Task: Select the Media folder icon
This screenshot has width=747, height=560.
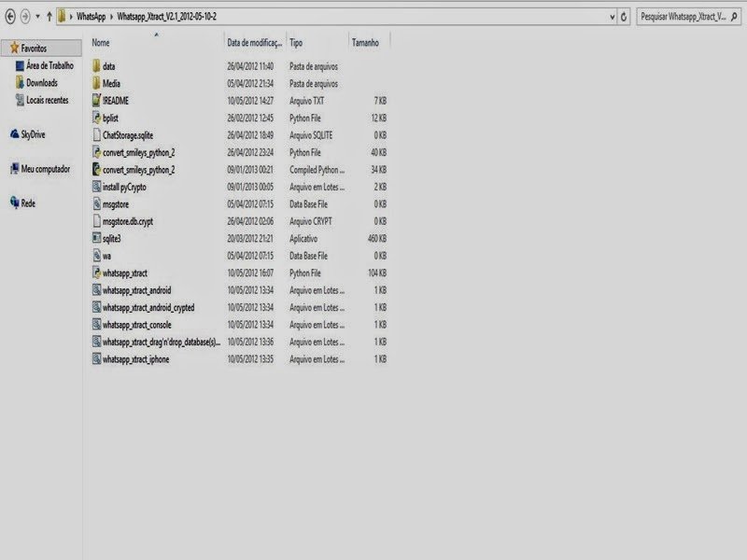Action: 96,83
